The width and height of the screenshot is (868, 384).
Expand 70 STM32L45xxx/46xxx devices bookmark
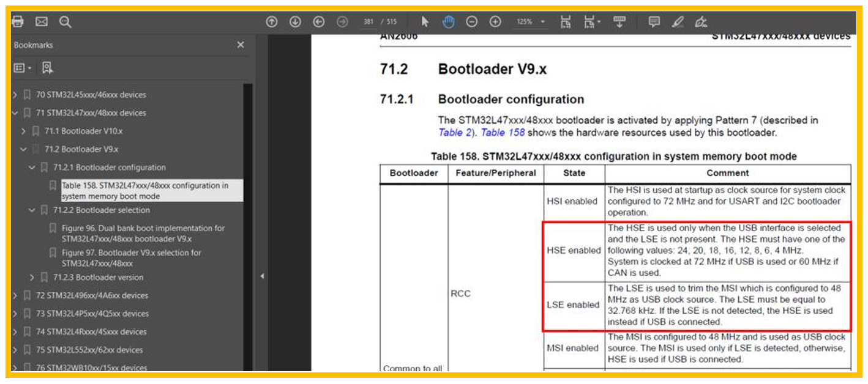point(15,95)
